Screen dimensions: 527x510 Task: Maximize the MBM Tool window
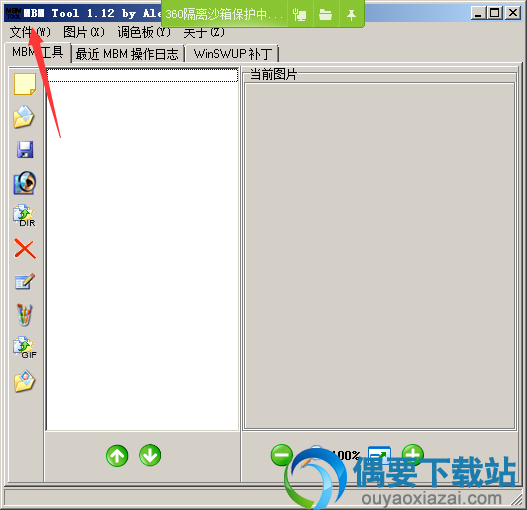pos(495,13)
